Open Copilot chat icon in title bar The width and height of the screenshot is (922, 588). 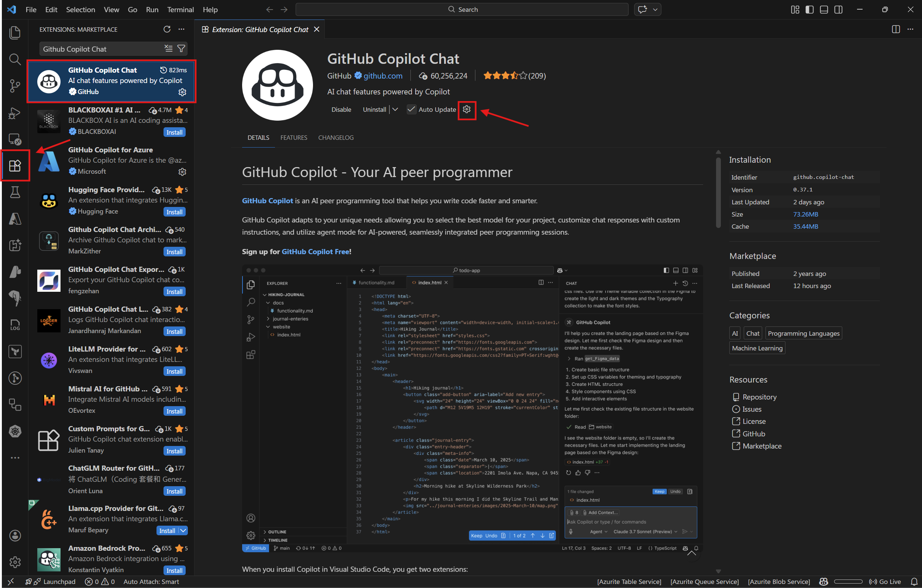click(x=643, y=10)
